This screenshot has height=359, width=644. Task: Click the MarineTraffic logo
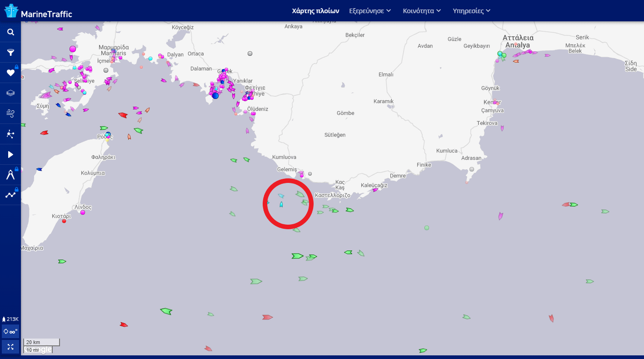click(x=38, y=11)
